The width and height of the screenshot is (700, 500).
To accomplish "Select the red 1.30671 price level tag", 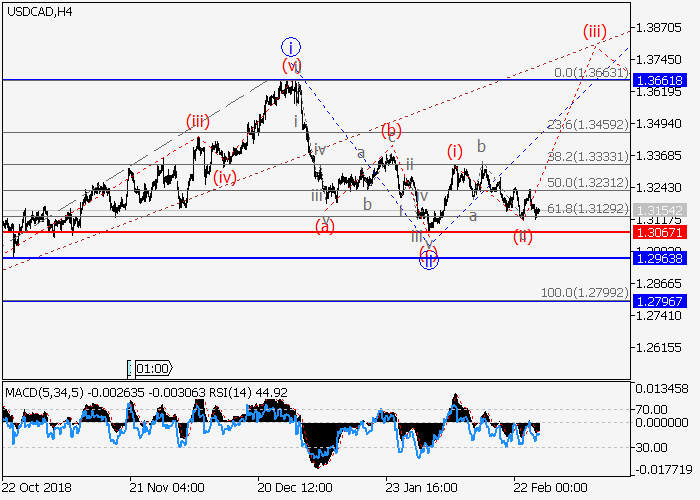I will 658,232.
